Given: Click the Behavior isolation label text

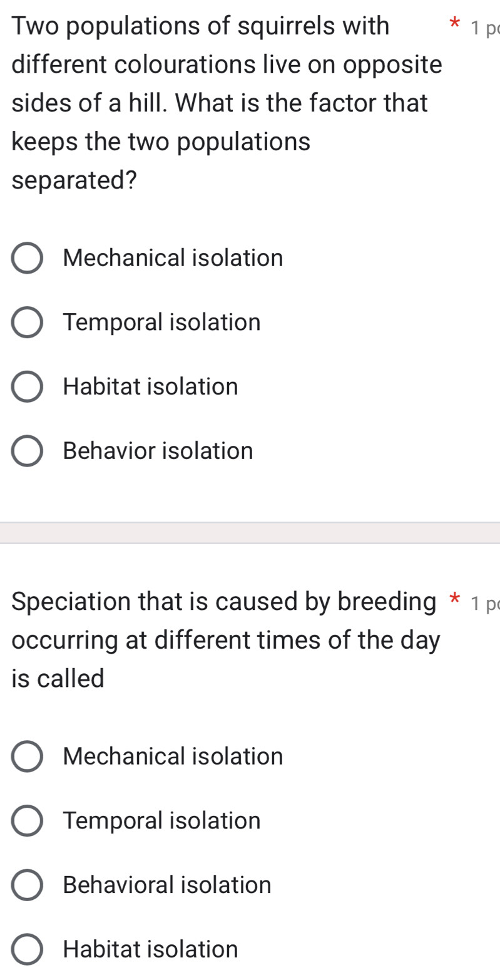Looking at the screenshot, I should [x=158, y=451].
